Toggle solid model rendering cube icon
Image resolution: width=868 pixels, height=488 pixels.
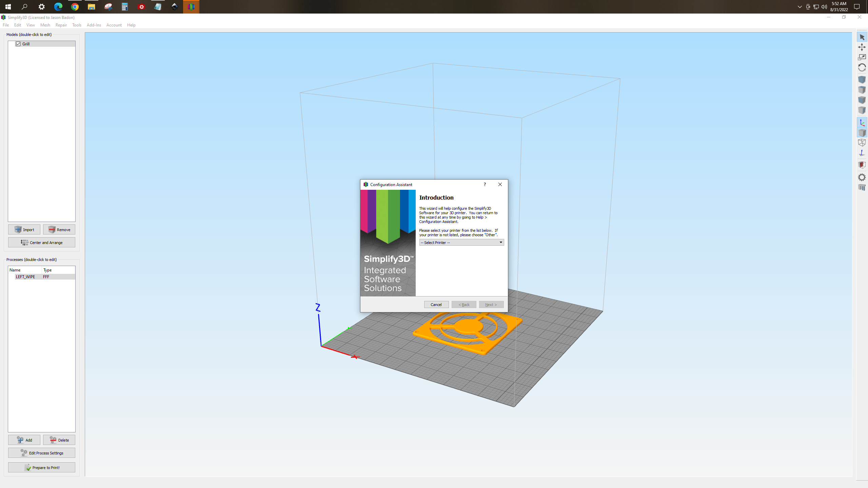pos(862,133)
